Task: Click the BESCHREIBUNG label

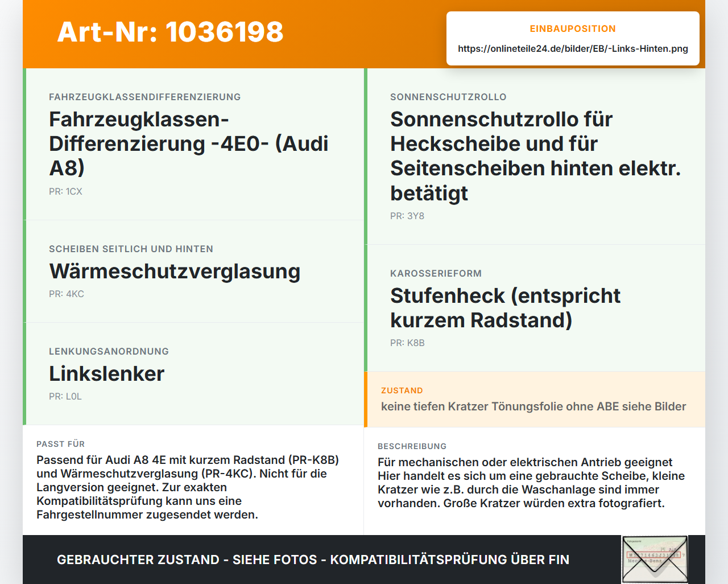Action: (412, 446)
